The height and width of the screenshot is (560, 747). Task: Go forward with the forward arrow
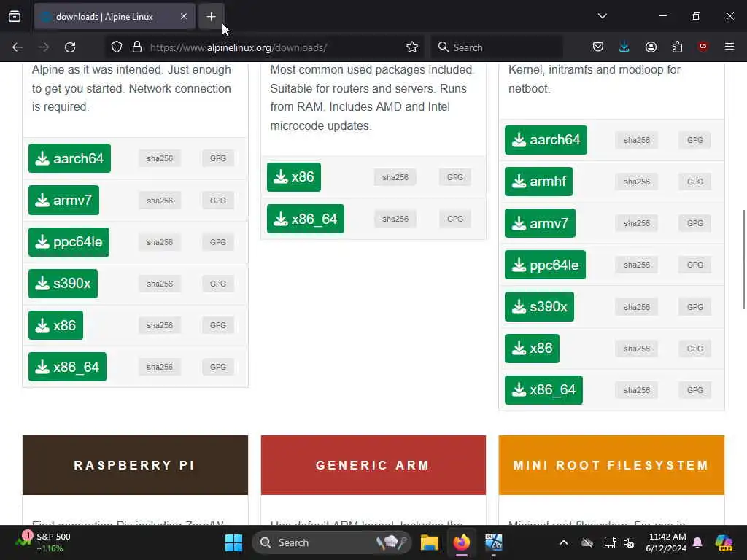[43, 47]
